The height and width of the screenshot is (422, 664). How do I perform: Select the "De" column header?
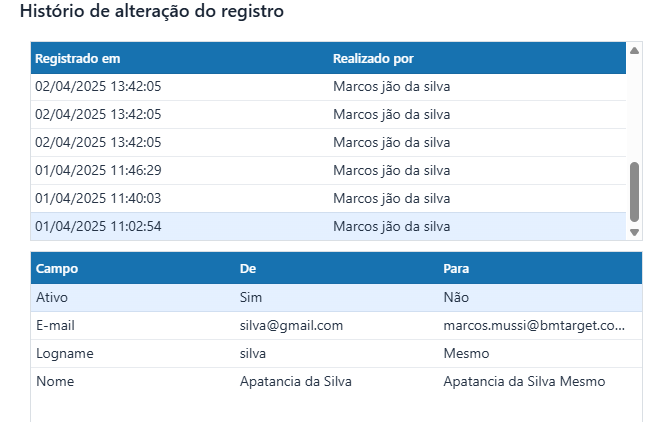pos(249,269)
